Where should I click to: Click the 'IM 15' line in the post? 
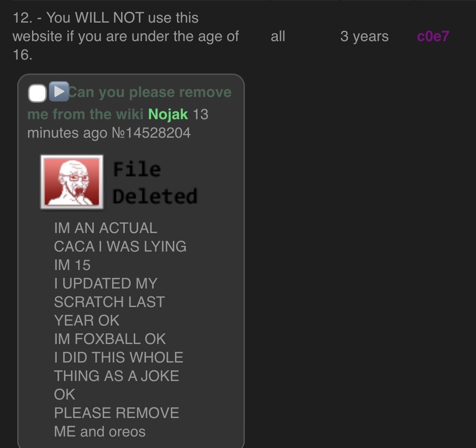(x=72, y=265)
